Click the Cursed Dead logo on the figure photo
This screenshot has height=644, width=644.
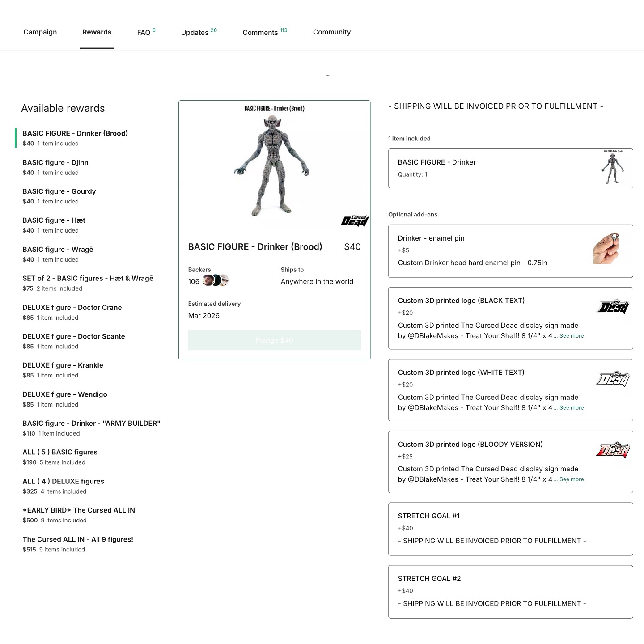click(x=356, y=220)
